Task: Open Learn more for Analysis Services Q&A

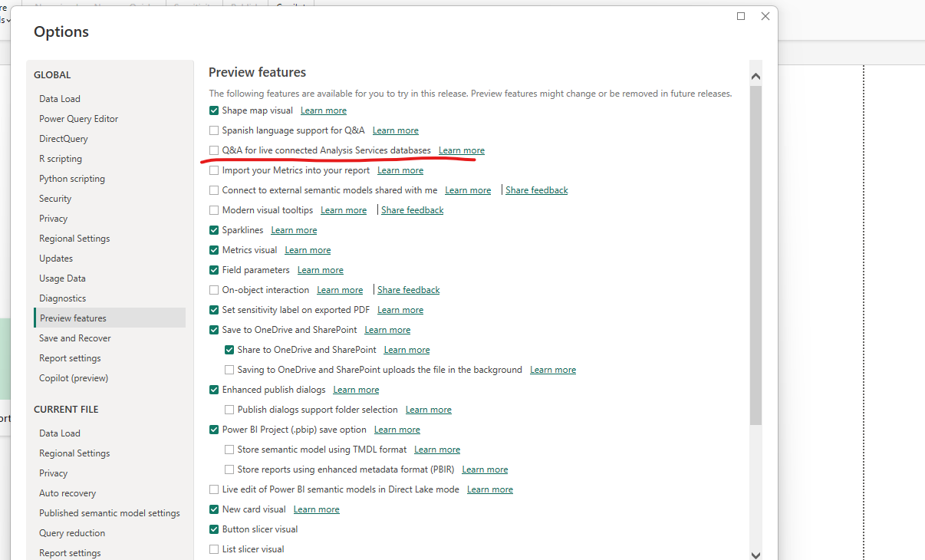Action: tap(462, 150)
